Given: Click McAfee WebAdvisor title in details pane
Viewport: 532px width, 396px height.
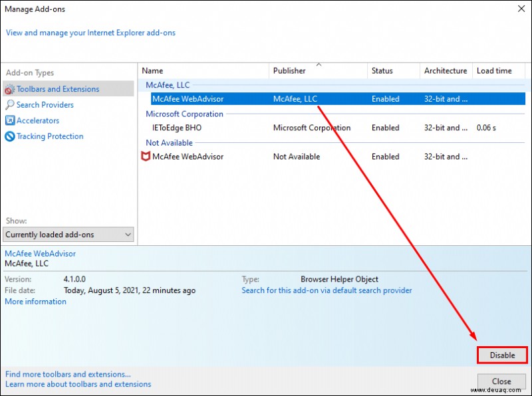Looking at the screenshot, I should click(40, 254).
